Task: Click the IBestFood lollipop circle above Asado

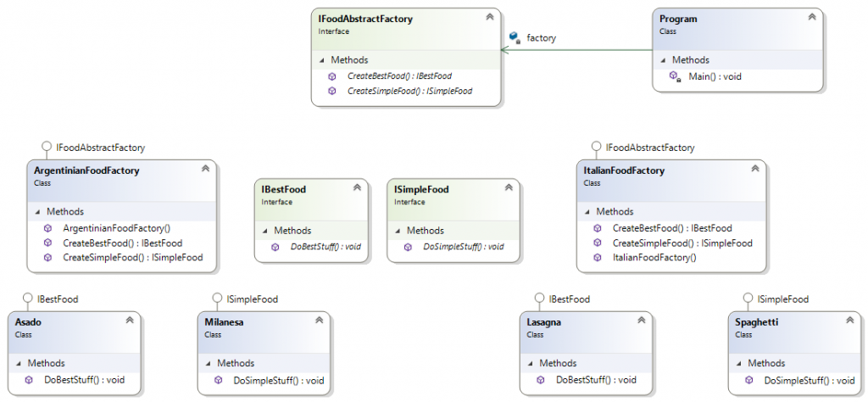Action: point(27,299)
